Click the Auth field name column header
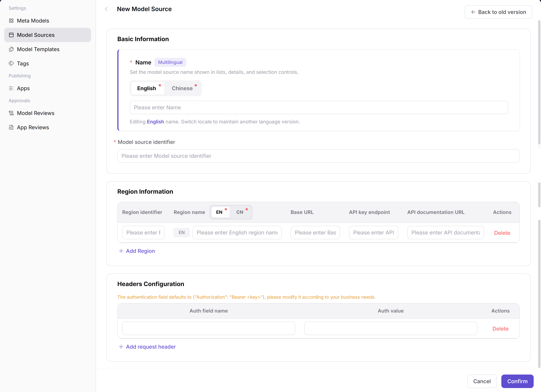This screenshot has height=392, width=541. pyautogui.click(x=209, y=311)
